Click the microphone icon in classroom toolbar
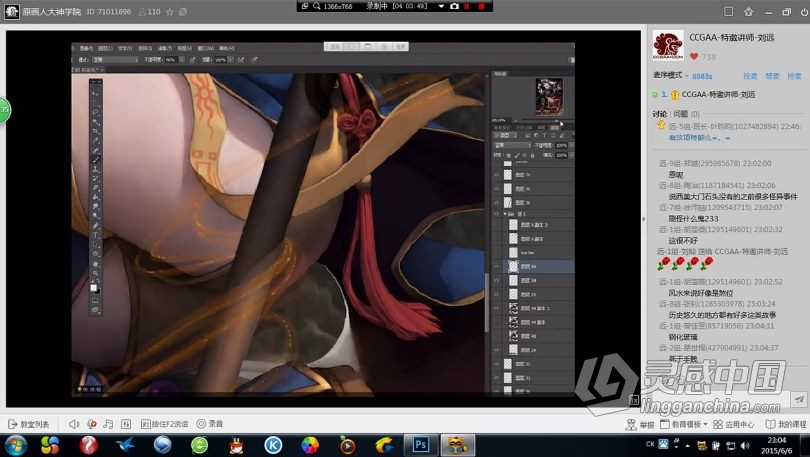Screen dimensions: 810x457 click(x=91, y=424)
